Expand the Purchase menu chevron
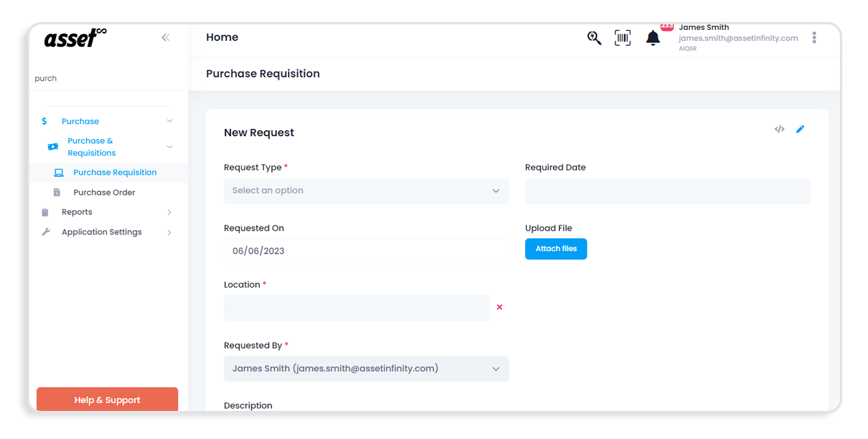Viewport: 868px width, 439px height. [169, 121]
